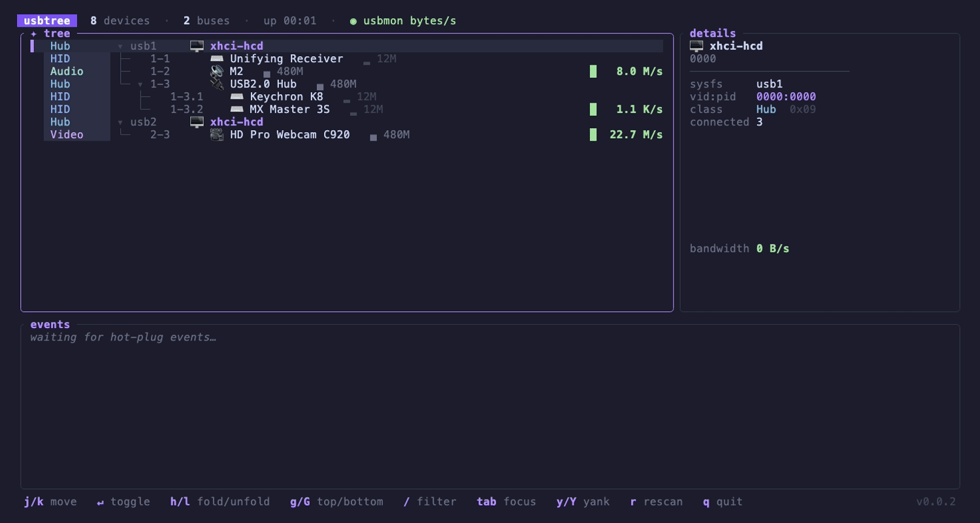Select the HD Pro Webcam C920 row

[353, 135]
